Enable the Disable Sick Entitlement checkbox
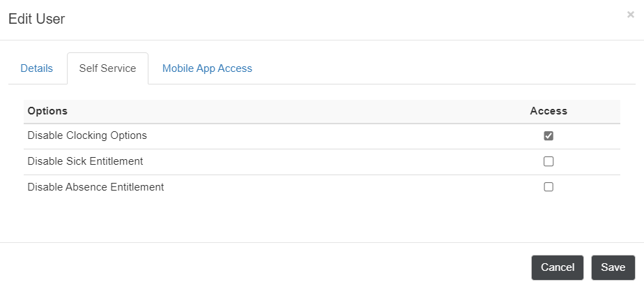The image size is (644, 289). (549, 161)
